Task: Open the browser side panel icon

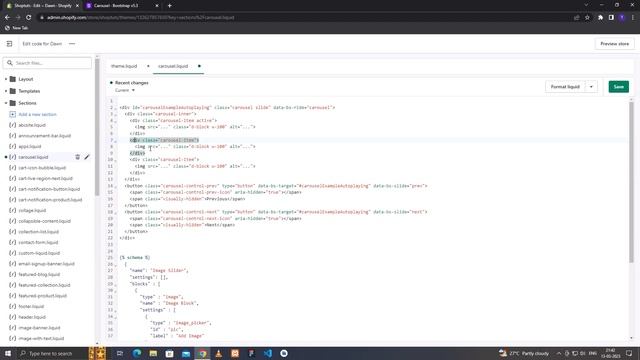Action: [611, 18]
